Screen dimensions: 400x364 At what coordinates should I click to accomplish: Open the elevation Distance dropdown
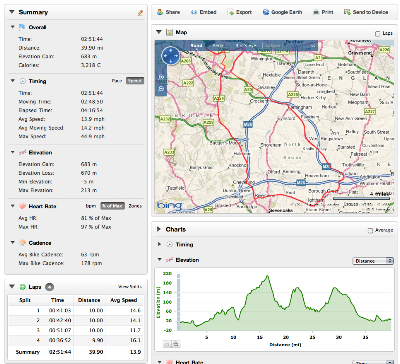tap(373, 261)
